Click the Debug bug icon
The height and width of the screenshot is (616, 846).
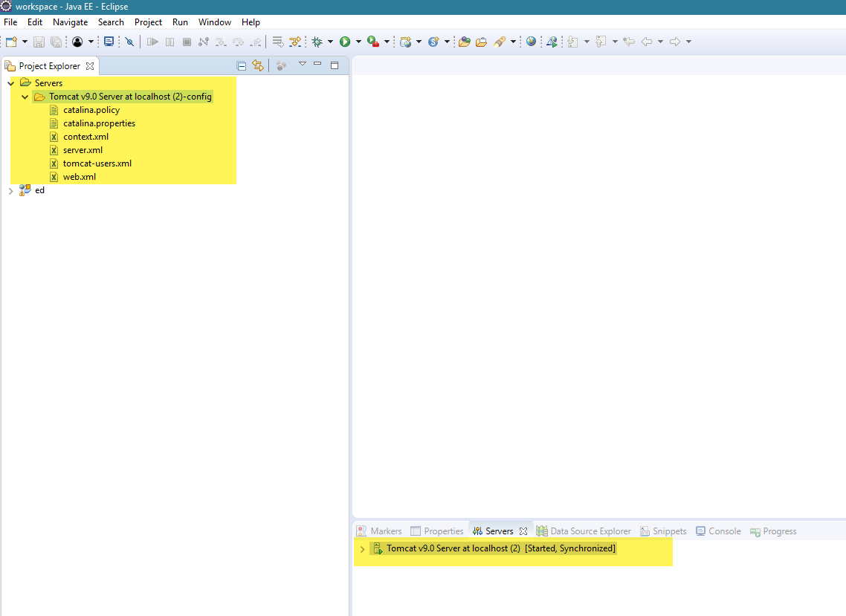point(317,42)
